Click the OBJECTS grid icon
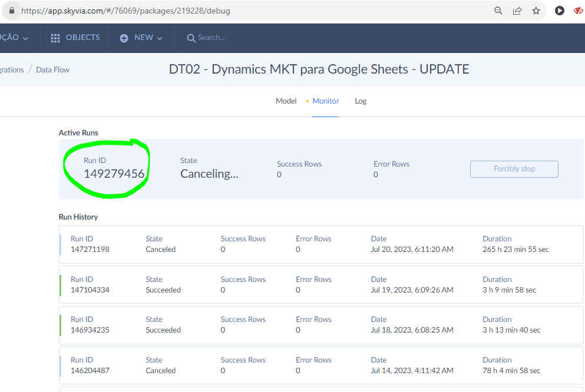Viewport: 585px width, 392px height. pos(55,38)
